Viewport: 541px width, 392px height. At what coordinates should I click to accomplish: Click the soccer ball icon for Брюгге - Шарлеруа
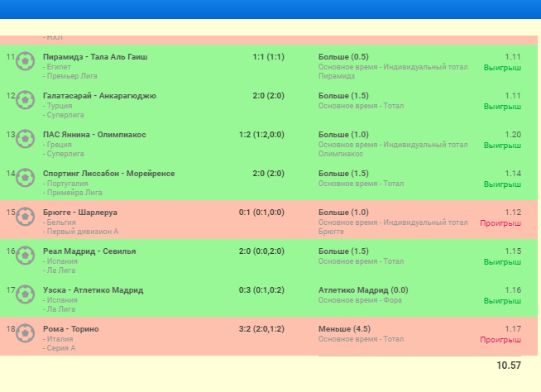pyautogui.click(x=25, y=217)
